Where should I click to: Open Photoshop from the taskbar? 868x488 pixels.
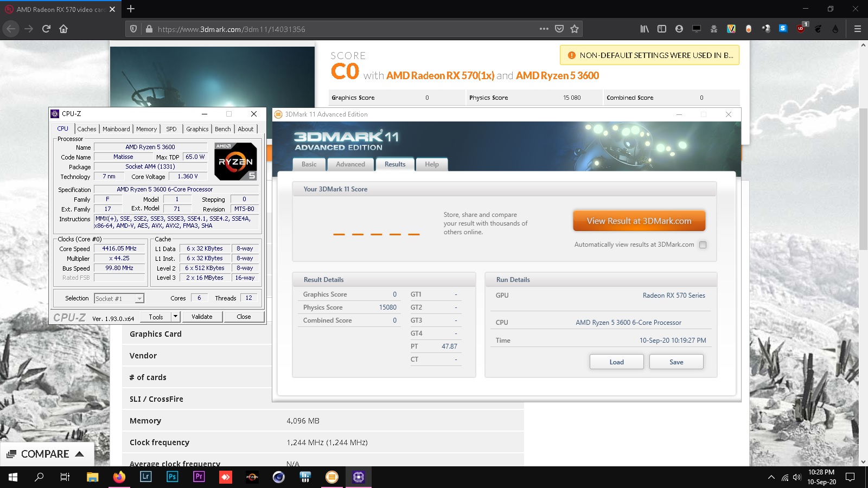[172, 477]
